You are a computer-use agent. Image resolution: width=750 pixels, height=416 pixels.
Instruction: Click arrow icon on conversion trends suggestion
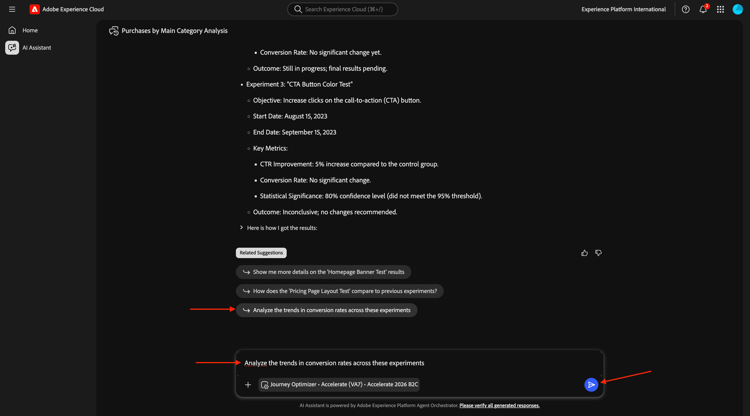246,310
